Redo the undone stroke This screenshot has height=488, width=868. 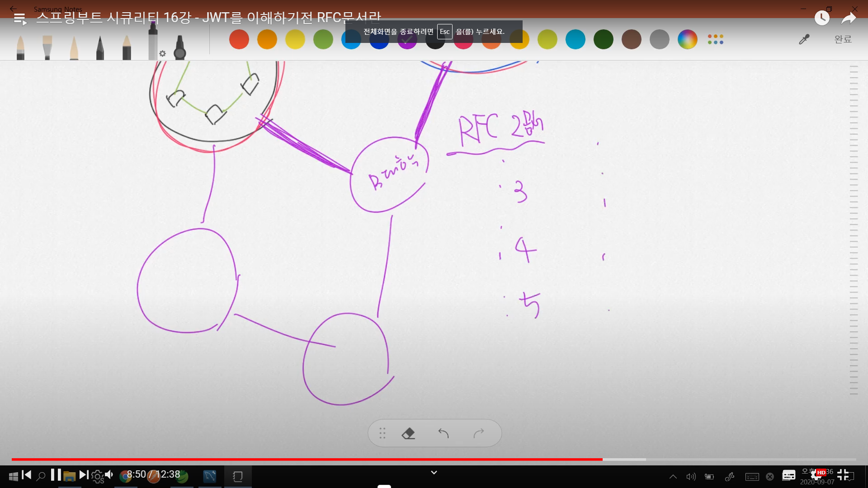[479, 434]
